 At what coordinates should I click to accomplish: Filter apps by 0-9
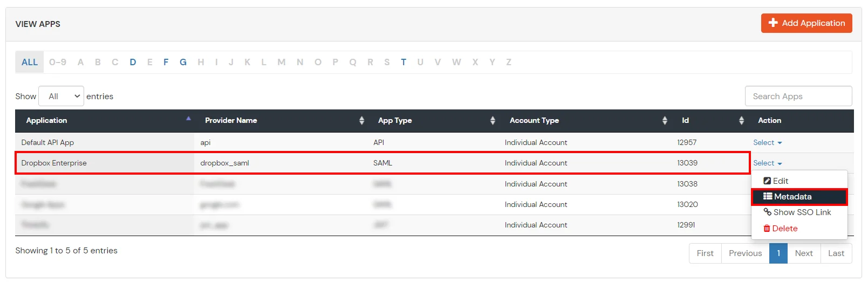tap(58, 62)
